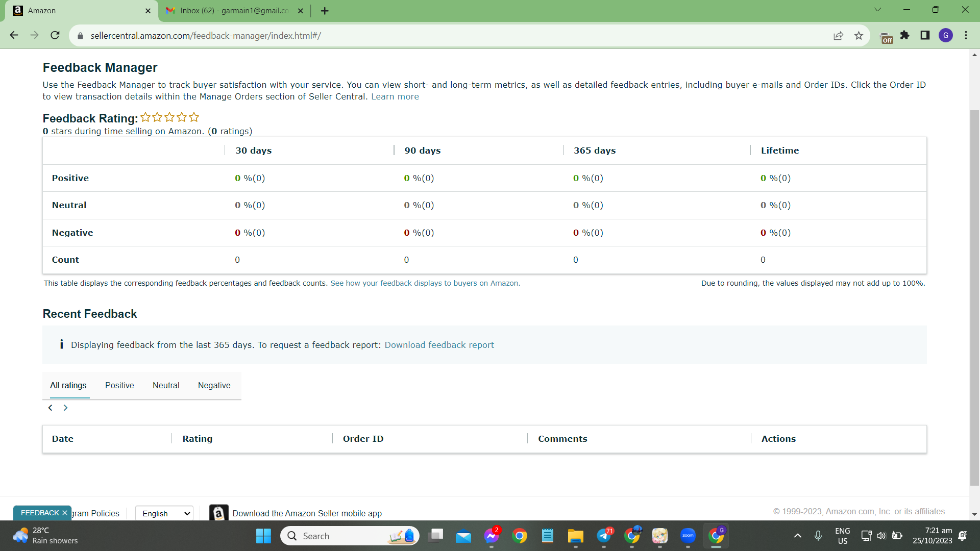980x551 pixels.
Task: Go back to the previous page
Action: click(14, 35)
